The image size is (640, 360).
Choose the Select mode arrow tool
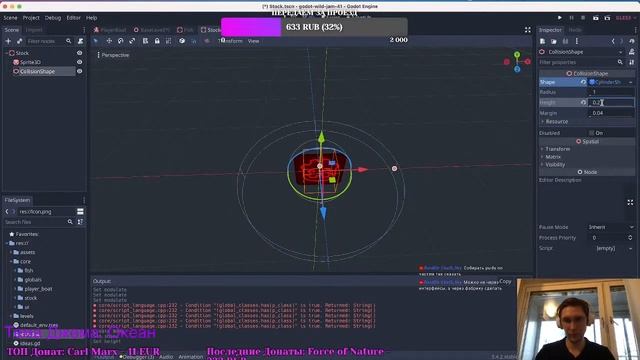(x=96, y=41)
